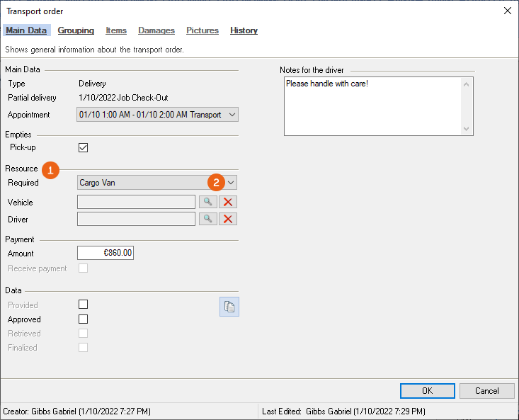Image resolution: width=519 pixels, height=420 pixels.
Task: Open the Required resource Cargo Van dropdown
Action: coord(232,183)
